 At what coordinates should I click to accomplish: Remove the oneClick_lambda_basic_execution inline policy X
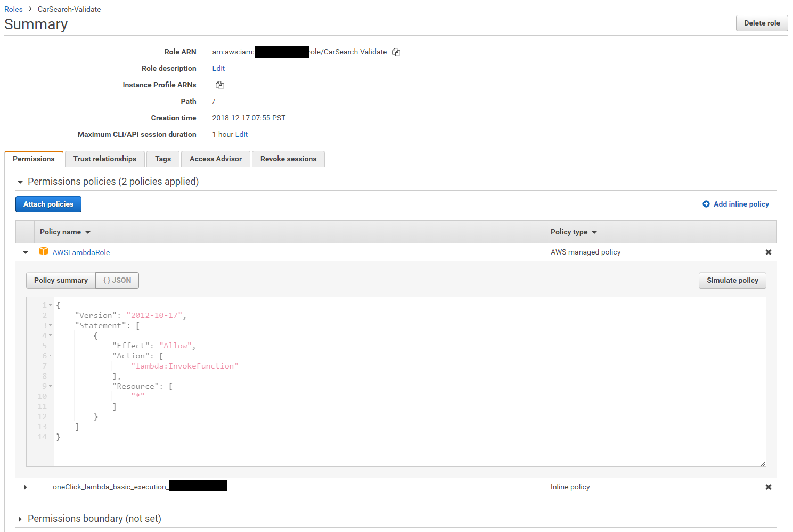coord(768,487)
